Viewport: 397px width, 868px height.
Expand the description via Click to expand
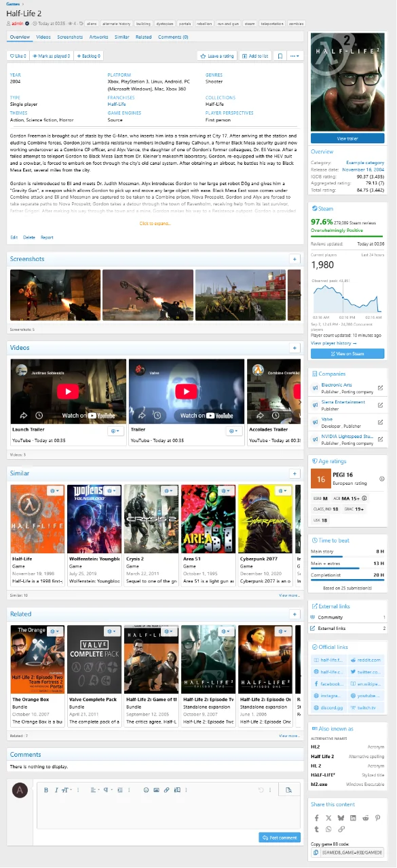[x=155, y=223]
